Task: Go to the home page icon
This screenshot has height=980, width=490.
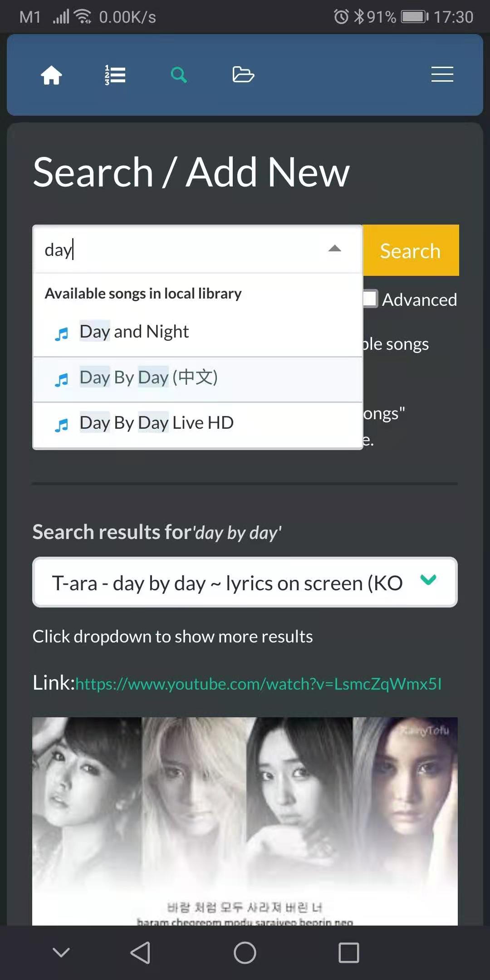Action: (x=51, y=75)
